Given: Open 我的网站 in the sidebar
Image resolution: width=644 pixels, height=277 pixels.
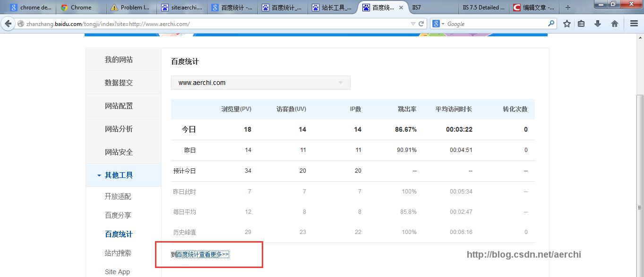Looking at the screenshot, I should pos(123,60).
